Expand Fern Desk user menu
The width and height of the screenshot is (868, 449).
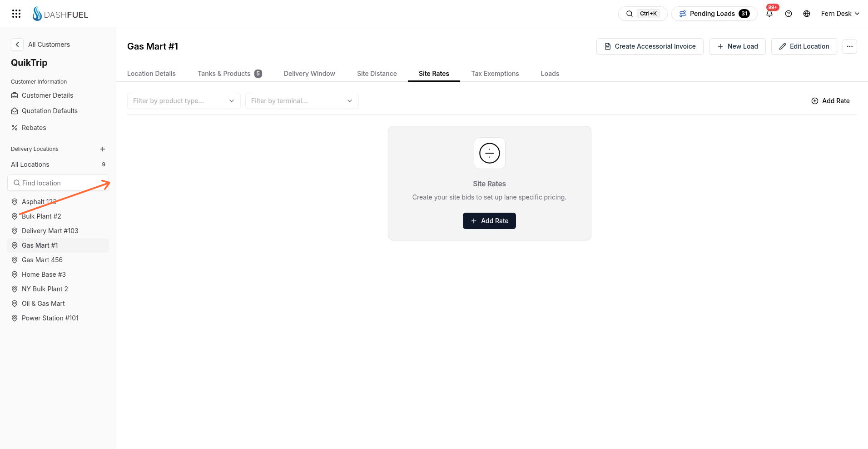pos(840,14)
